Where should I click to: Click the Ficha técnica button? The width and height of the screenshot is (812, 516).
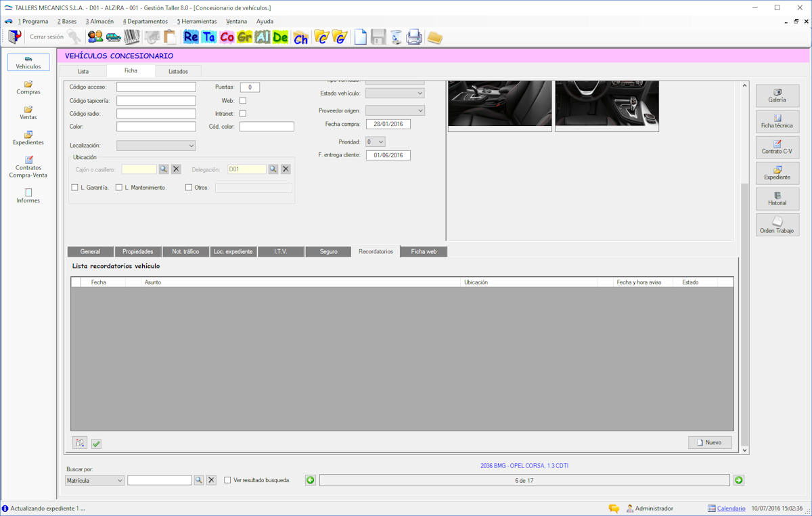(777, 121)
